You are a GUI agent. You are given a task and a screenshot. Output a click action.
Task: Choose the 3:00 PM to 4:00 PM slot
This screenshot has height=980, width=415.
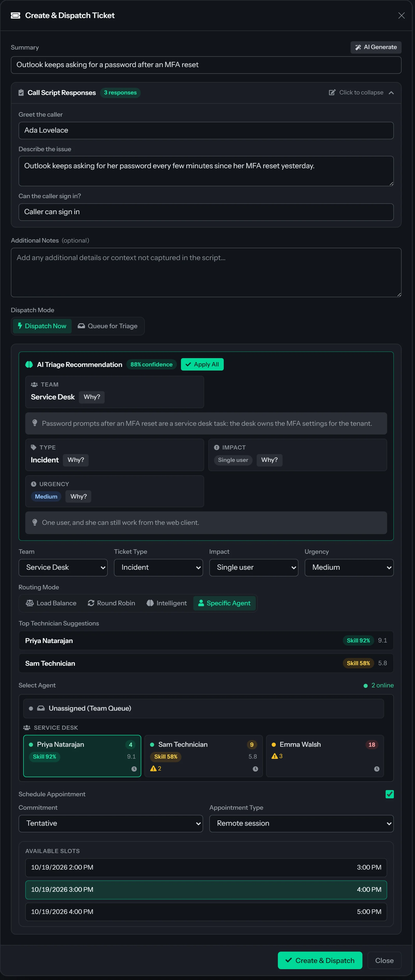point(206,889)
